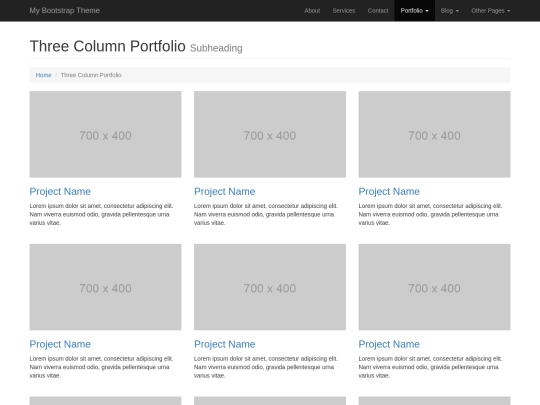This screenshot has height=405, width=540.
Task: Click Lorem ipsum description under second row right project
Action: [430, 367]
